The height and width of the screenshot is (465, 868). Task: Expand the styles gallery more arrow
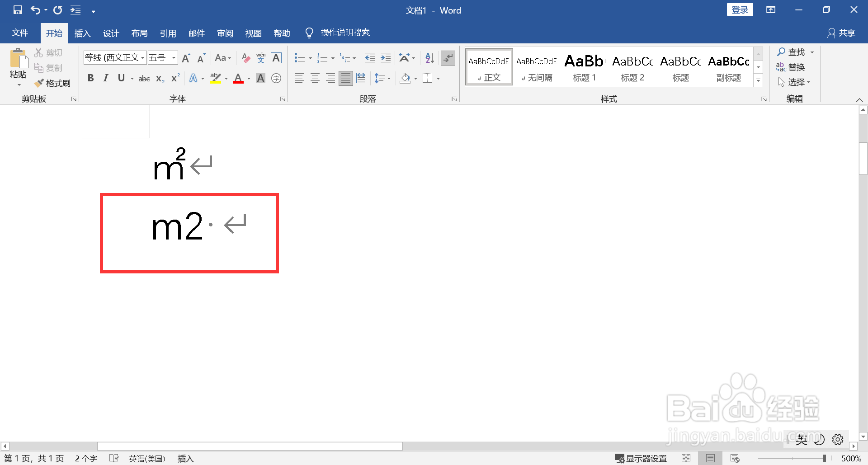(759, 80)
